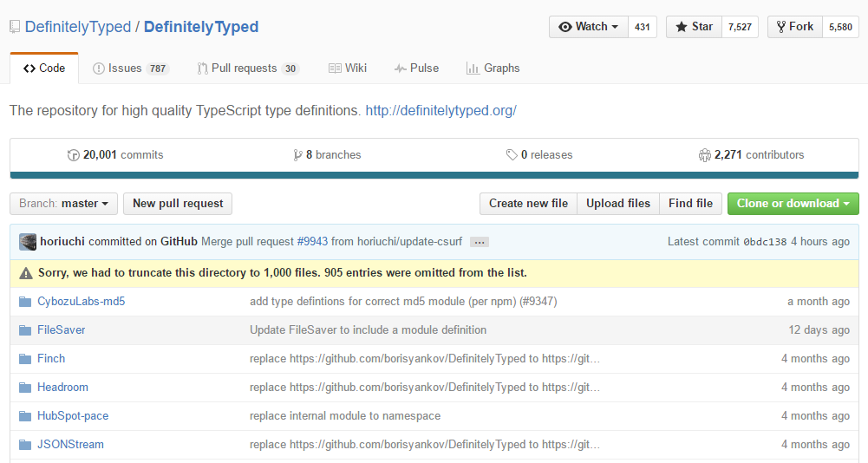868x463 pixels.
Task: Click '12 days ago' timestamp for FileSaver
Action: (x=819, y=330)
